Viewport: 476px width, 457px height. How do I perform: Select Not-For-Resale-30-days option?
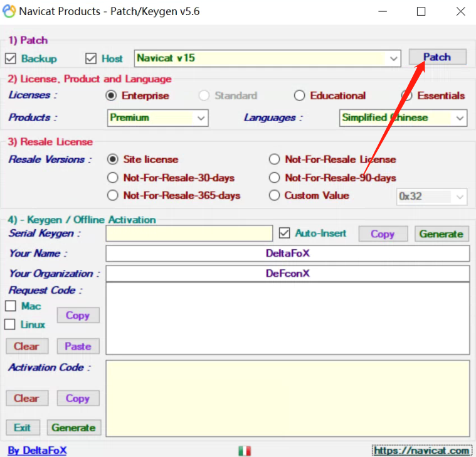(x=113, y=178)
